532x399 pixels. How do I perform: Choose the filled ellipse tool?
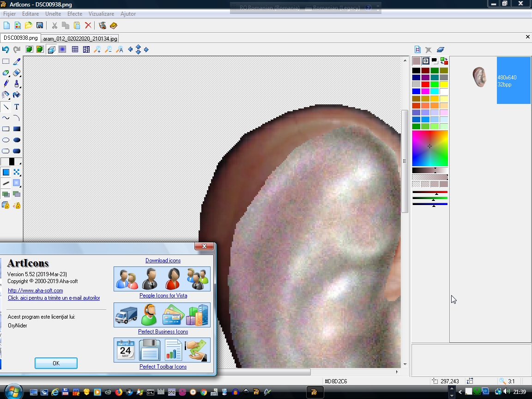pos(17,140)
